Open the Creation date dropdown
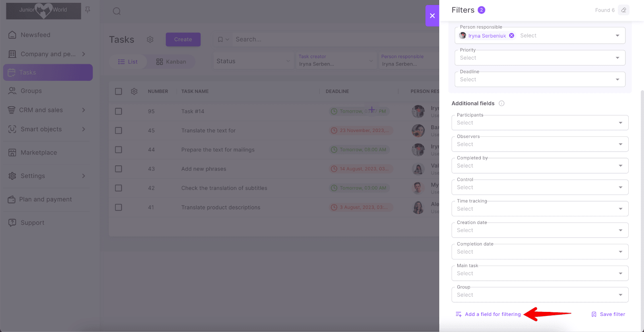 point(540,230)
